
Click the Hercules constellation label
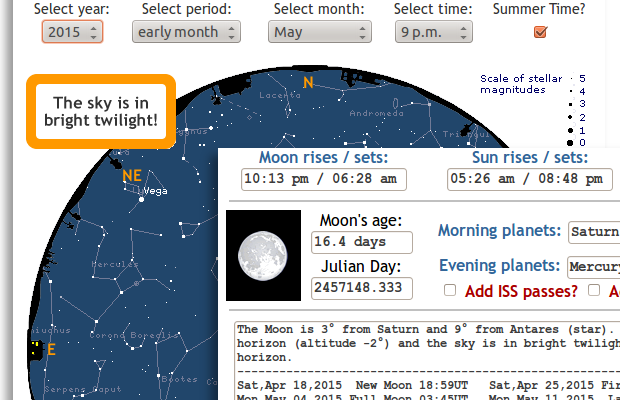(x=115, y=264)
